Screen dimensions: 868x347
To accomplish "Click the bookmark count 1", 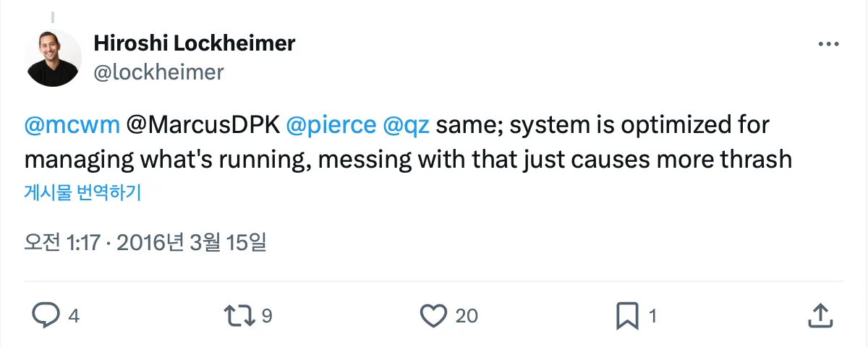I will pyautogui.click(x=652, y=316).
